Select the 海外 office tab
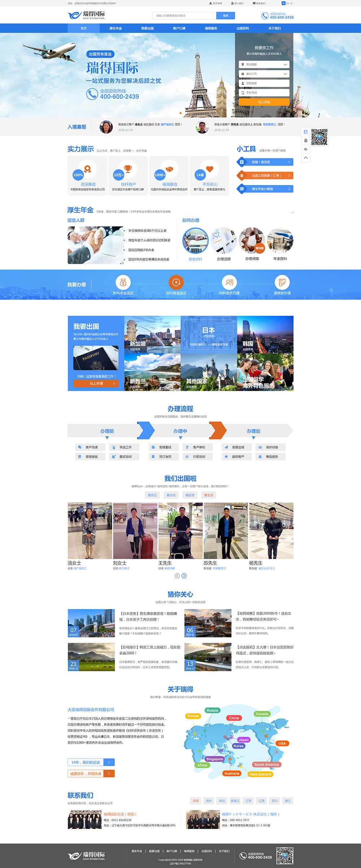The height and width of the screenshot is (868, 361). [209, 801]
